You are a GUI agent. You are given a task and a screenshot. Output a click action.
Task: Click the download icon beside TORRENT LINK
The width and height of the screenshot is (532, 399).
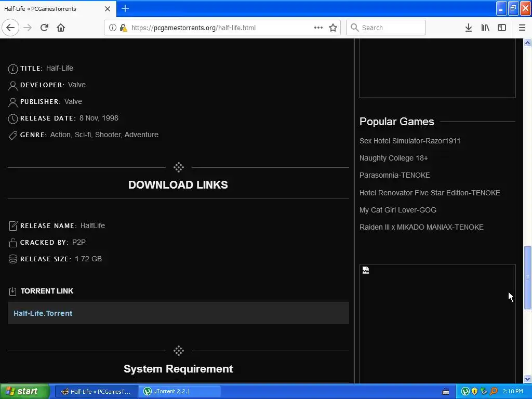coord(12,291)
